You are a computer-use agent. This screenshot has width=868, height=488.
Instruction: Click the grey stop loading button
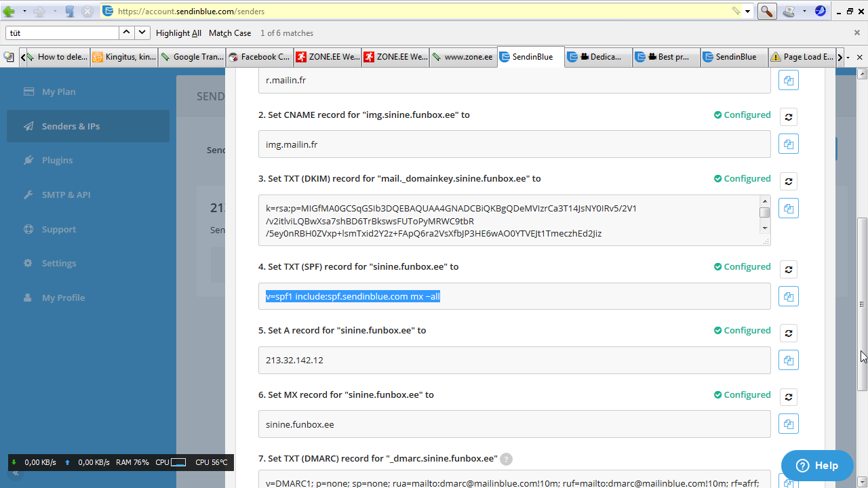tap(87, 11)
